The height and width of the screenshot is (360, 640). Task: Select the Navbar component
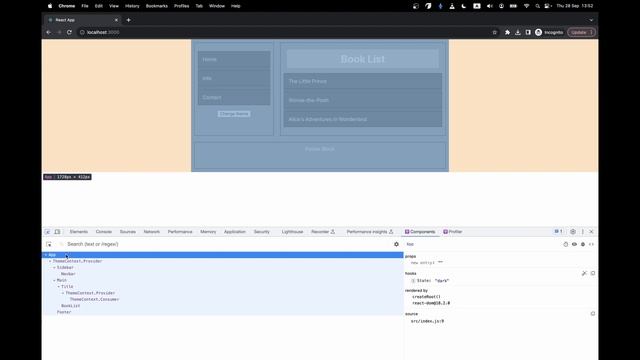click(x=68, y=274)
